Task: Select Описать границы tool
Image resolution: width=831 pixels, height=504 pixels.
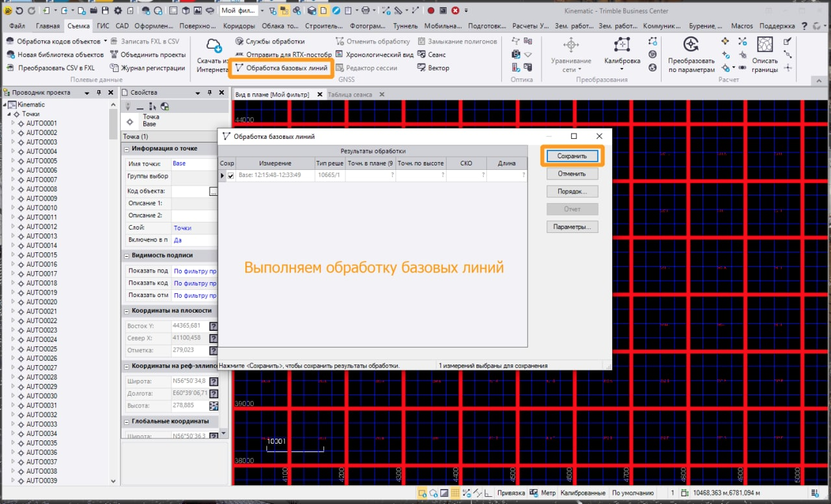Action: [x=765, y=45]
